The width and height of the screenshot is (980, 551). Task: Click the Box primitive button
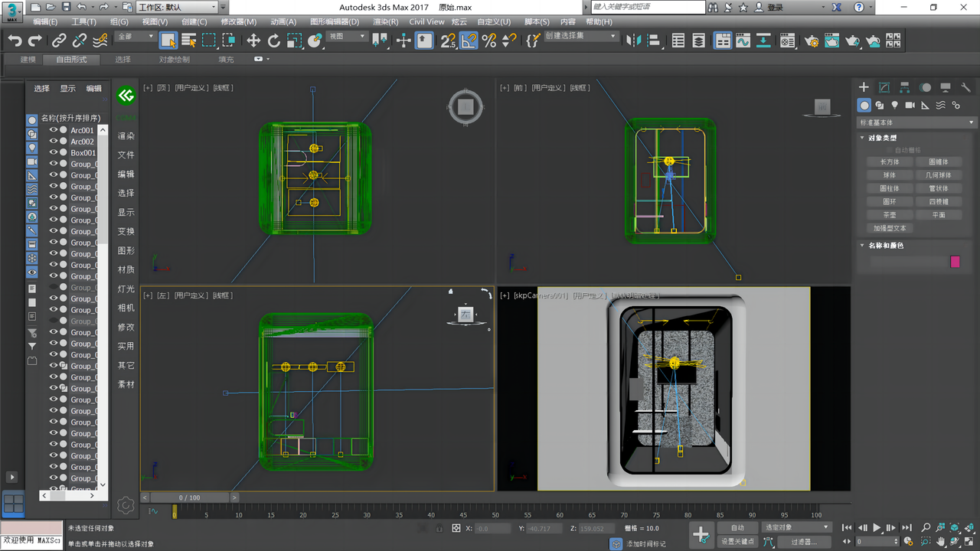pos(890,162)
